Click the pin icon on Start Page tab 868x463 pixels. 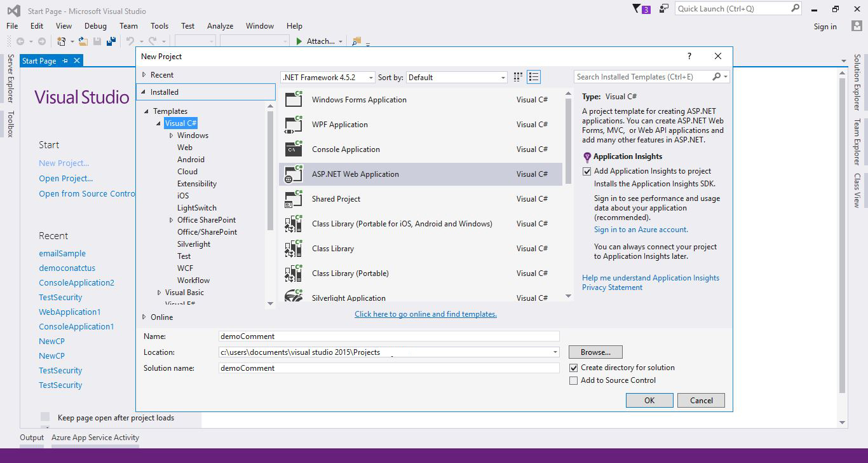65,60
